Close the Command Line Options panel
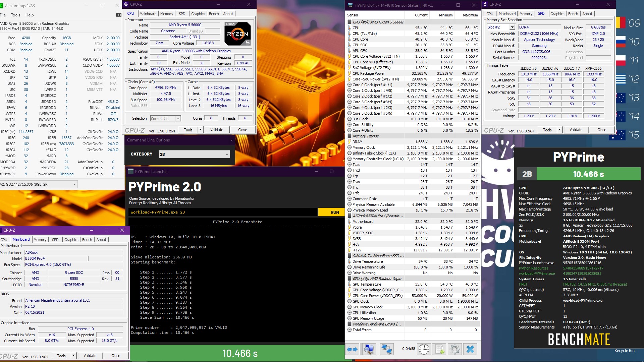This screenshot has width=644, height=362. point(231,140)
